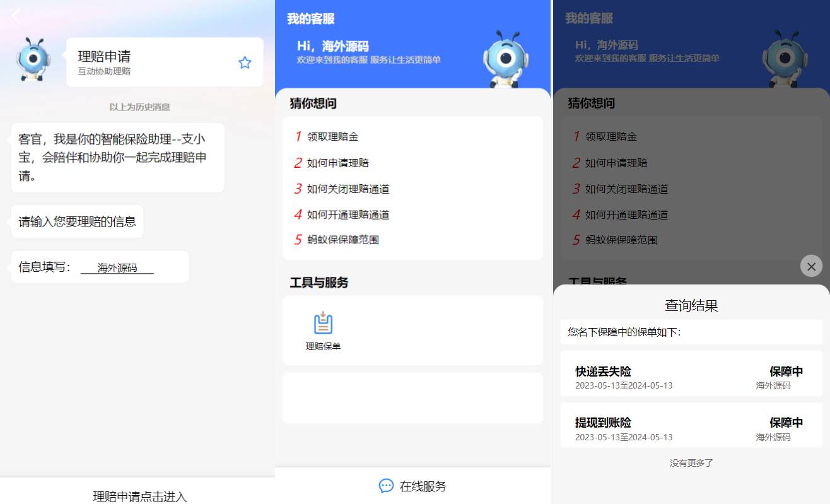The image size is (830, 504).
Task: Tap the back arrow on the claim chat screen
Action: point(15,16)
